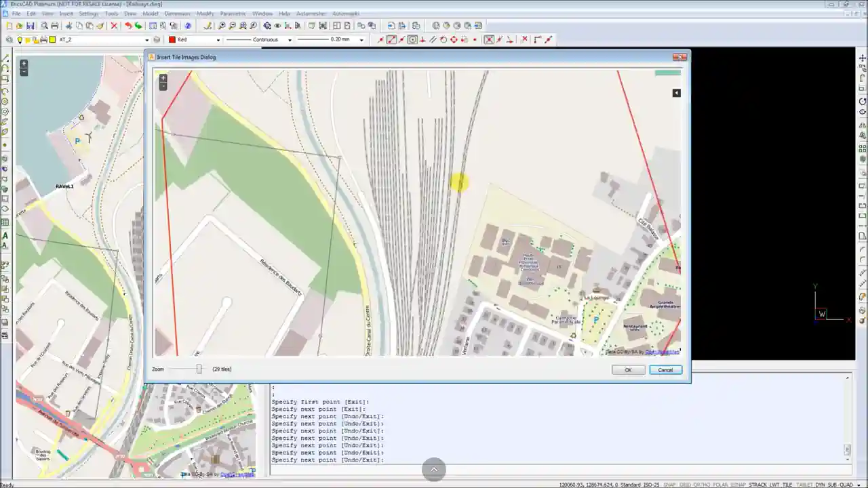
Task: Adjust the tile Zoom slider
Action: [x=199, y=369]
